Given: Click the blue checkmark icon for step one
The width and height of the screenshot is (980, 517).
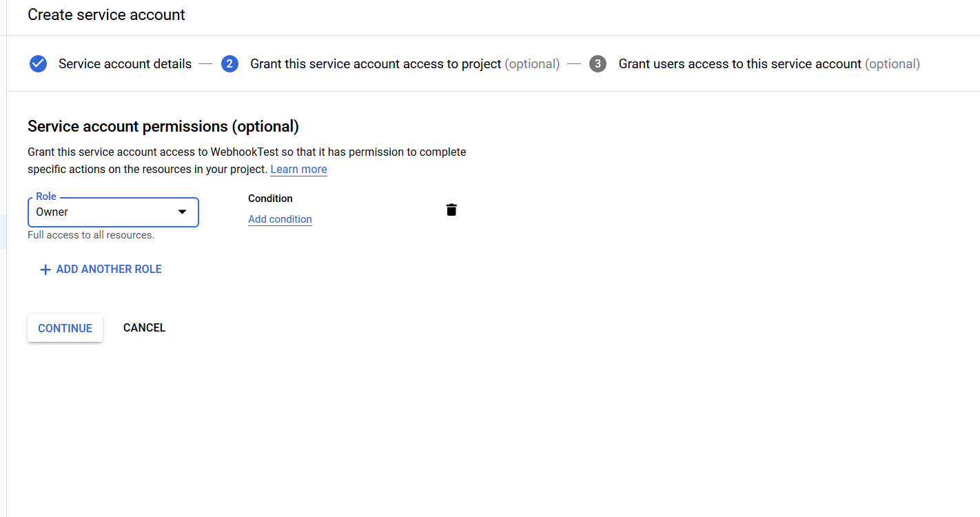Looking at the screenshot, I should point(38,64).
